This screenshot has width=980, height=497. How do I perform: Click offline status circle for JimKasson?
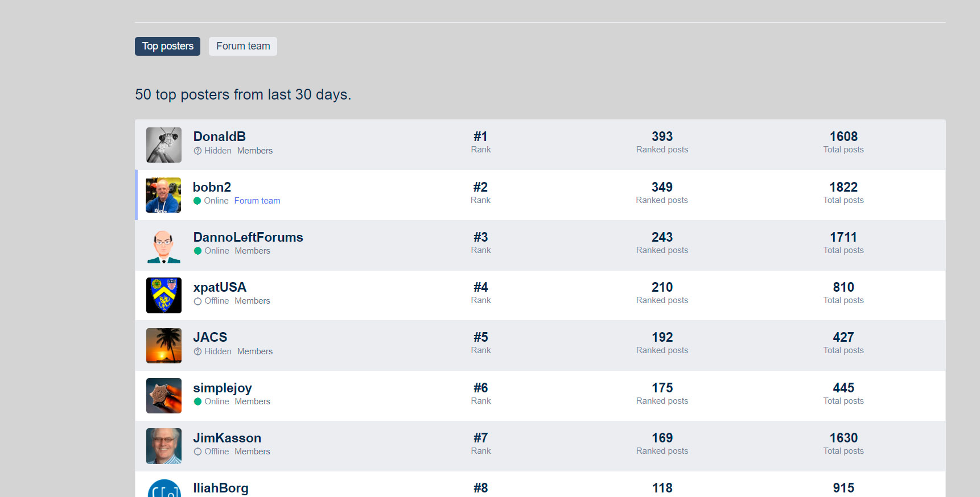point(197,452)
